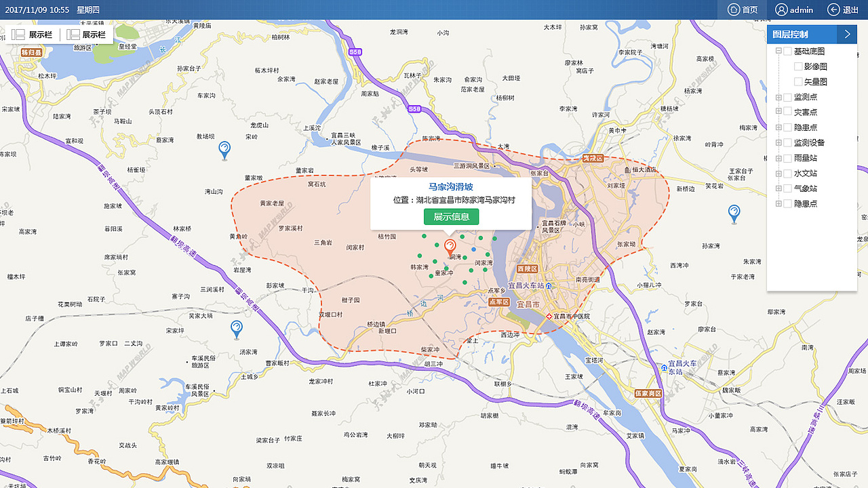Click the 宜昌火车东站 railway station icon
Screen dimensions: 868x488
coord(664,367)
